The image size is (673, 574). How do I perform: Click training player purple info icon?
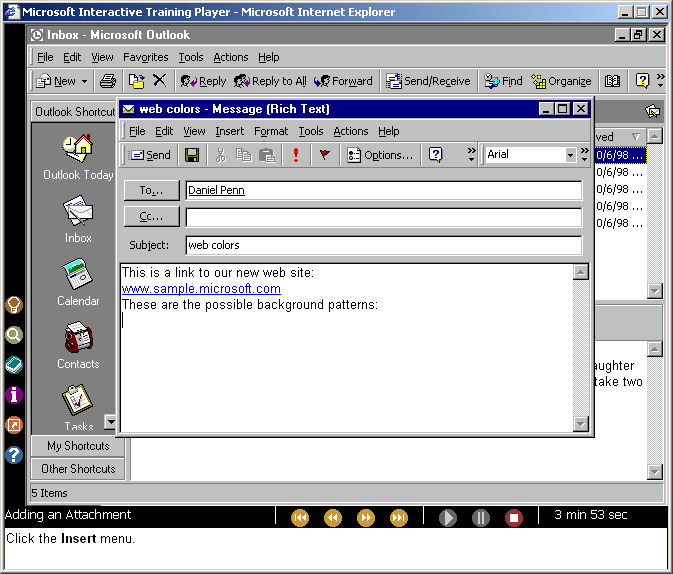pyautogui.click(x=14, y=395)
